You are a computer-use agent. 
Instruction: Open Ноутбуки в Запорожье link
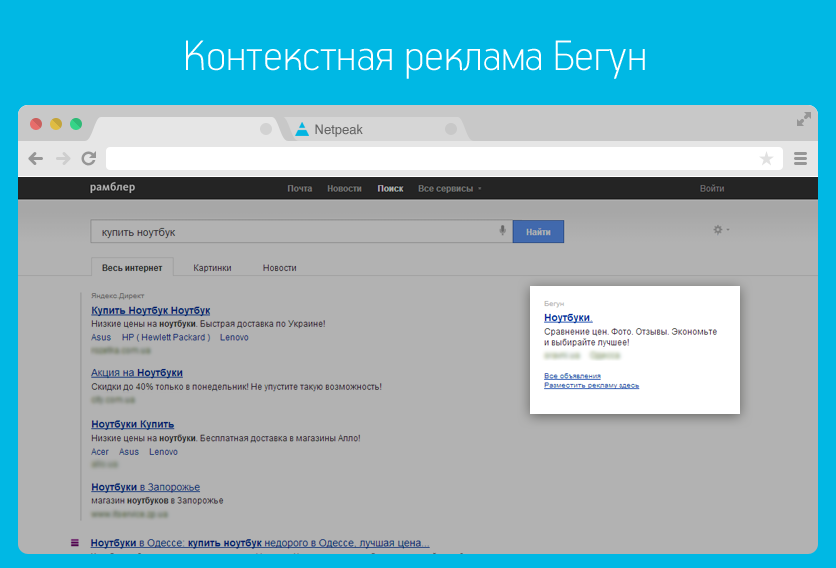[146, 487]
